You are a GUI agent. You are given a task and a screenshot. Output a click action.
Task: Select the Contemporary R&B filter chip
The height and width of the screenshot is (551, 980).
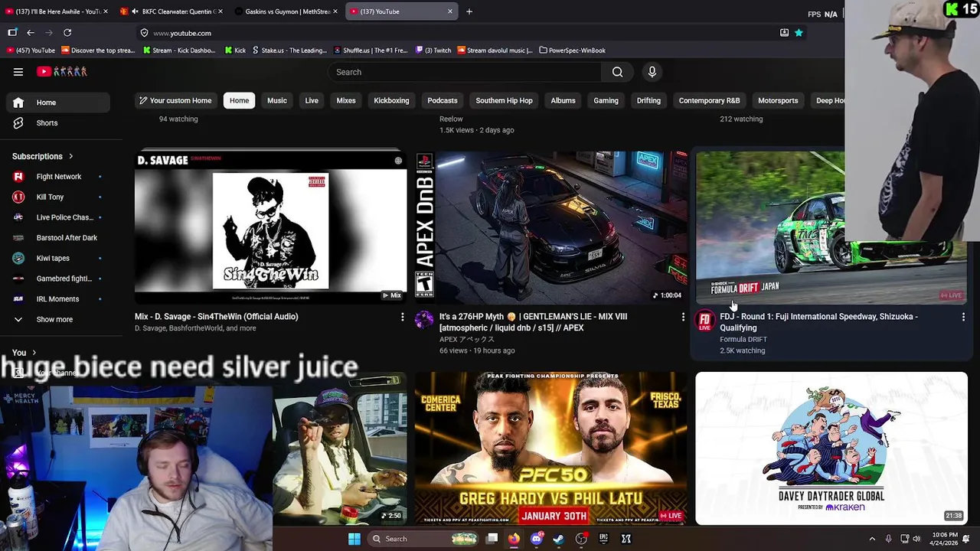(x=709, y=100)
